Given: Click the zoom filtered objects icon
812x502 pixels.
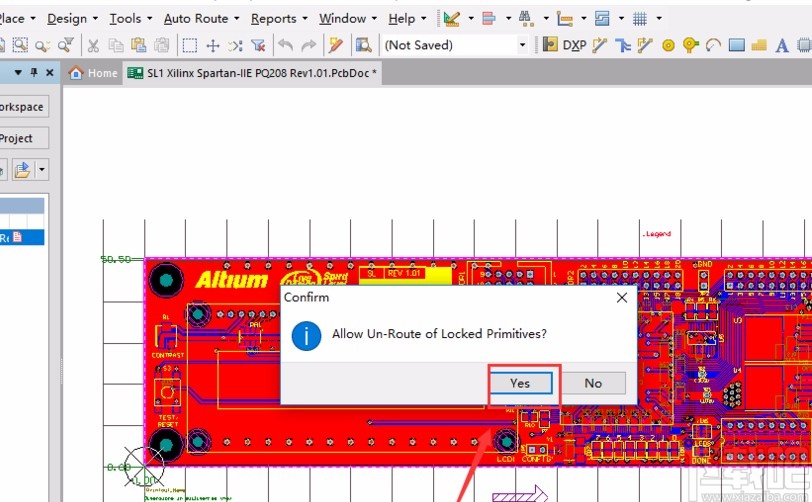Looking at the screenshot, I should (x=65, y=46).
